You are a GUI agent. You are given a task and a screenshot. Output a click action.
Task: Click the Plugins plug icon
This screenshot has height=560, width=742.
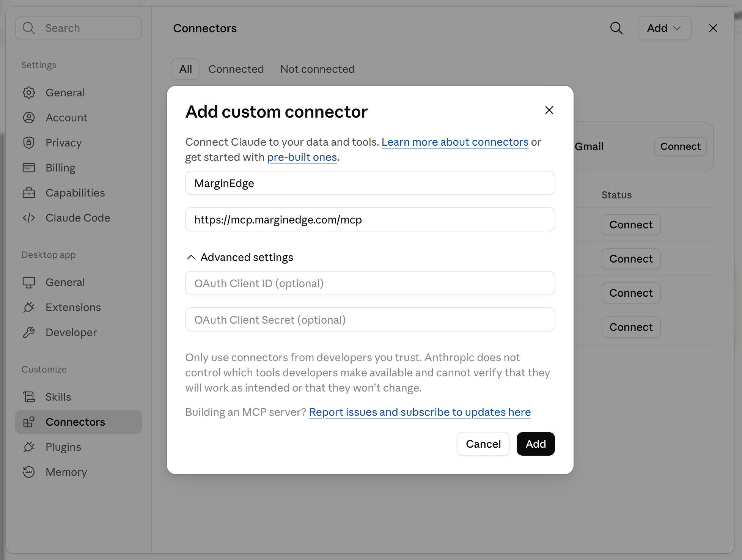[29, 447]
